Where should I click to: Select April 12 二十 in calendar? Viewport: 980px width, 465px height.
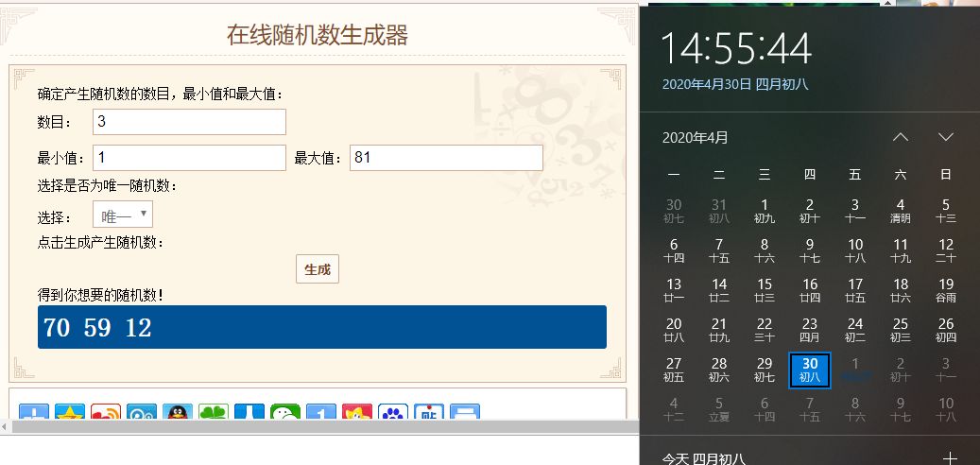(946, 250)
